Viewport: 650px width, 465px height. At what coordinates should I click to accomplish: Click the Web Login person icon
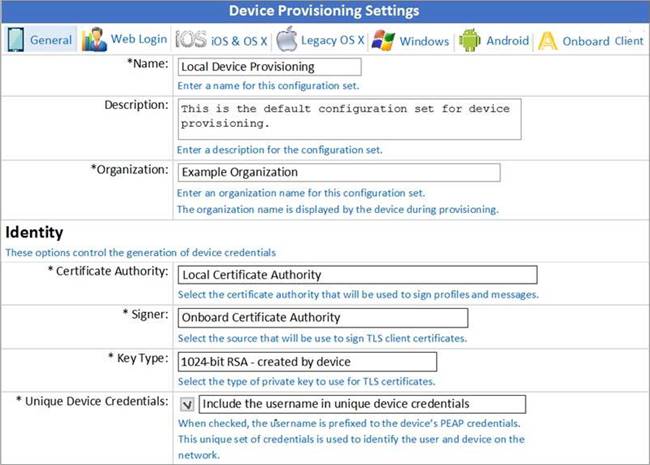94,41
